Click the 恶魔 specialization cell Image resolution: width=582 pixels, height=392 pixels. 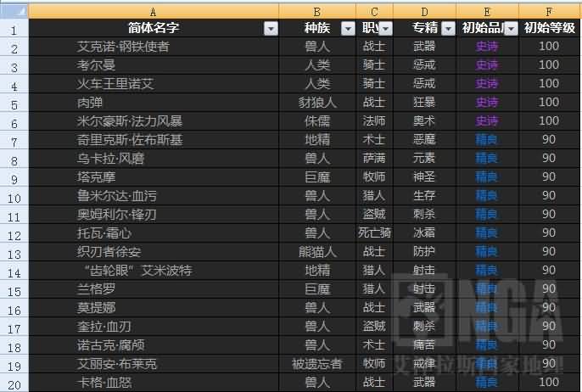click(x=424, y=140)
